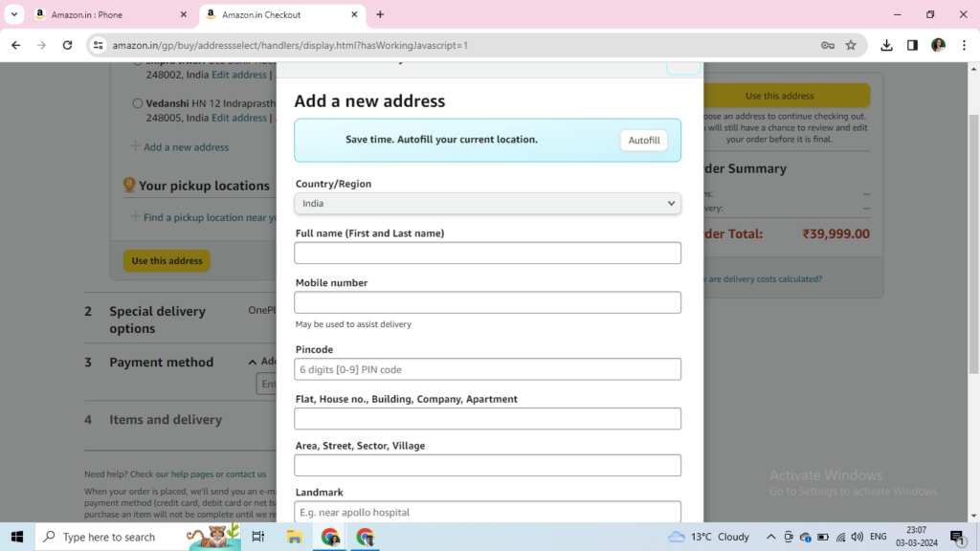Screen dimensions: 980x551
Task: Click the Add a new address link
Action: pos(186,147)
